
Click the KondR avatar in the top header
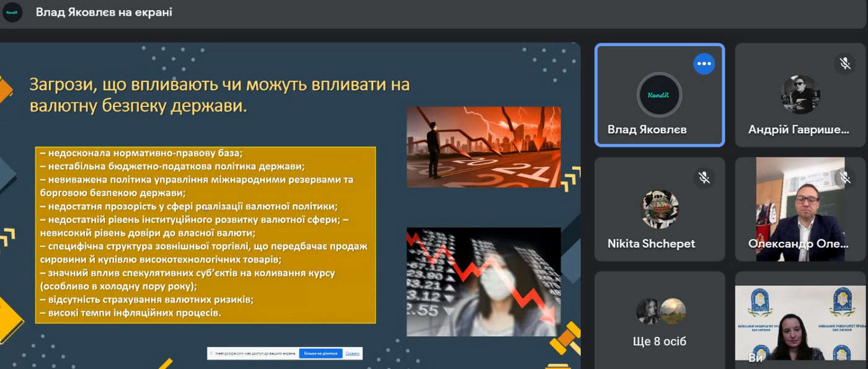click(12, 12)
